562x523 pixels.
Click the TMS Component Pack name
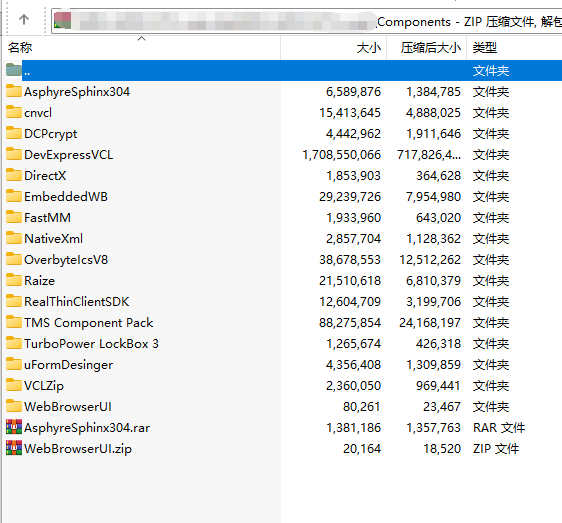[x=89, y=323]
